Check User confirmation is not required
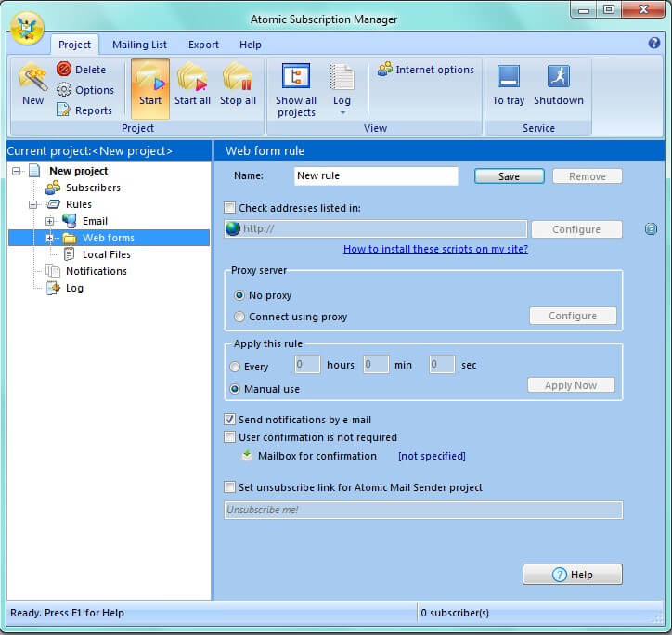672x635 pixels. pos(229,437)
